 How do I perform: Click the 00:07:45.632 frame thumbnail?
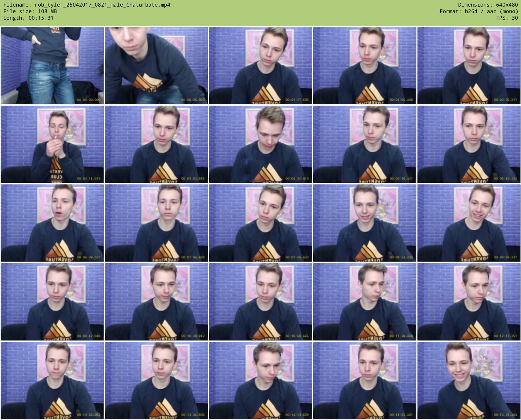point(260,223)
